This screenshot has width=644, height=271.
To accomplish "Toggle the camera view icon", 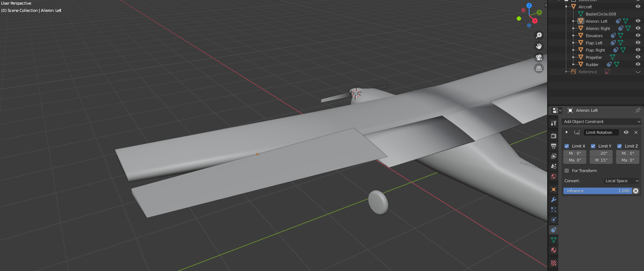I will 539,57.
